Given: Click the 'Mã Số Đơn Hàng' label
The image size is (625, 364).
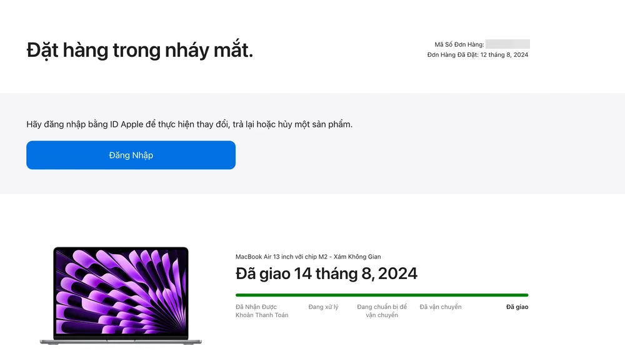Looking at the screenshot, I should tap(460, 44).
